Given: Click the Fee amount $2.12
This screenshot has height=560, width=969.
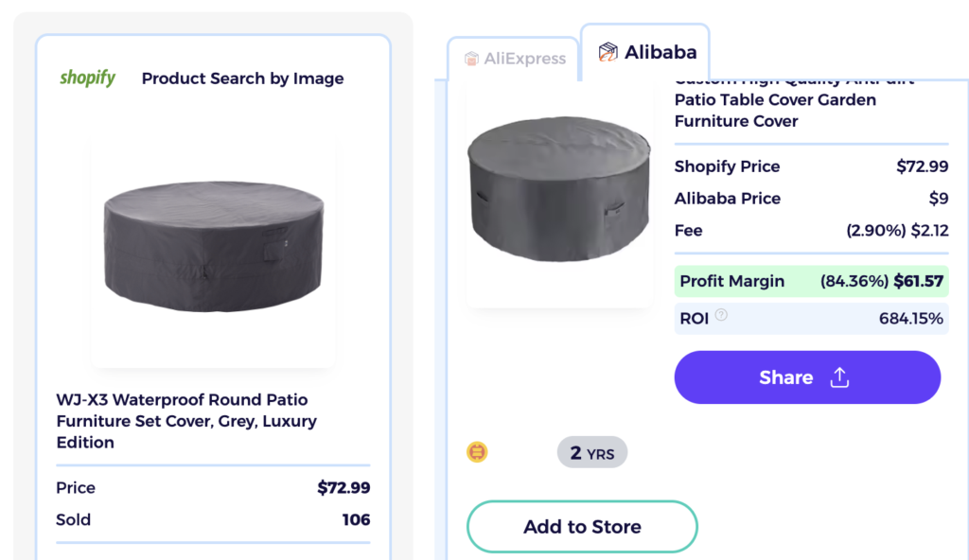Looking at the screenshot, I should [928, 230].
